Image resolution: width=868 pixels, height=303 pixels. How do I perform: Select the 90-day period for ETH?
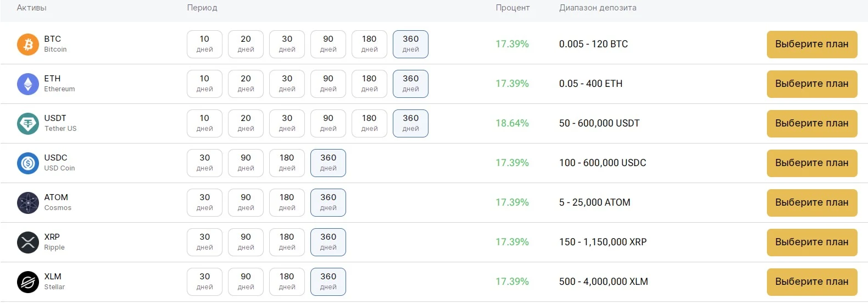point(328,84)
